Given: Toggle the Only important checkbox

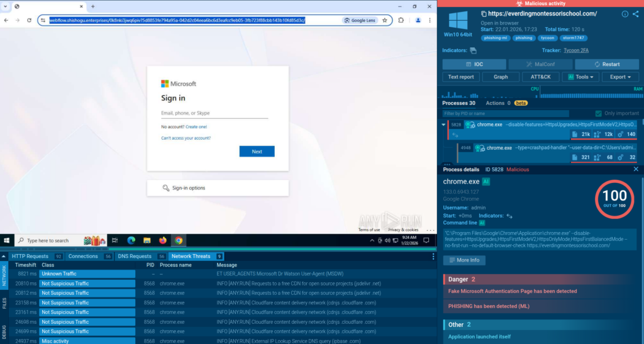Looking at the screenshot, I should click(x=599, y=113).
